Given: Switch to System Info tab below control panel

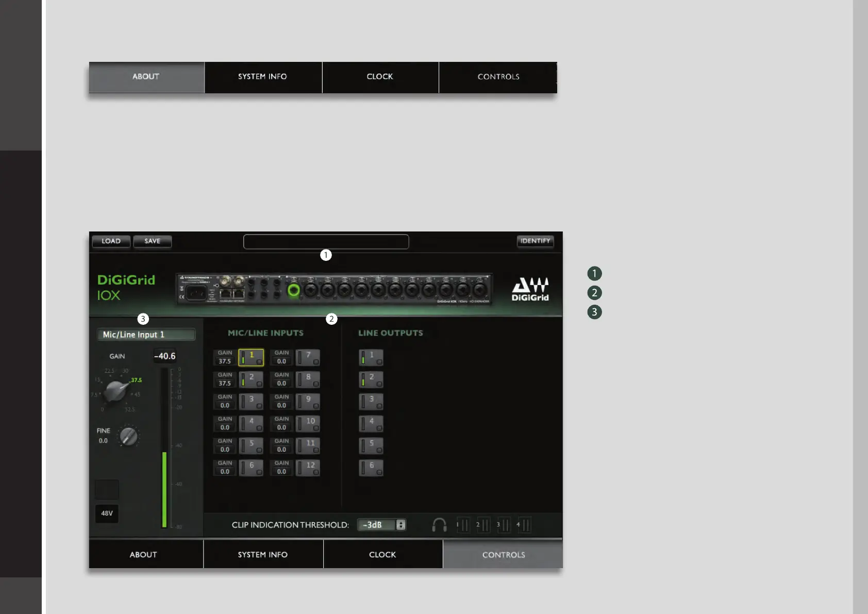Looking at the screenshot, I should pyautogui.click(x=263, y=554).
